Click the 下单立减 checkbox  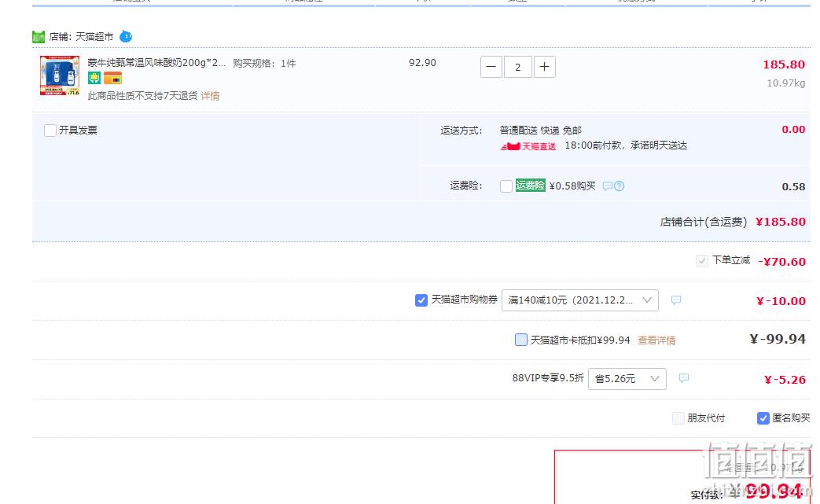702,261
